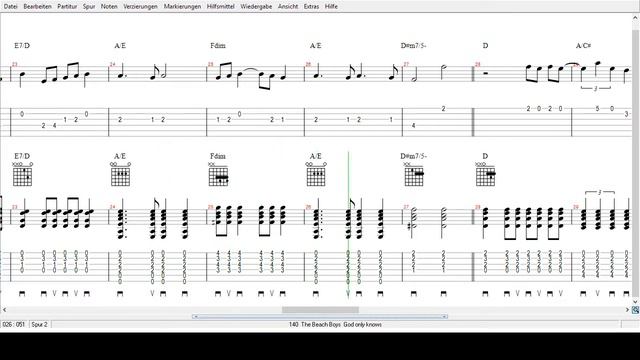Click the blue range slider bar below the scrollbar

(x=320, y=316)
